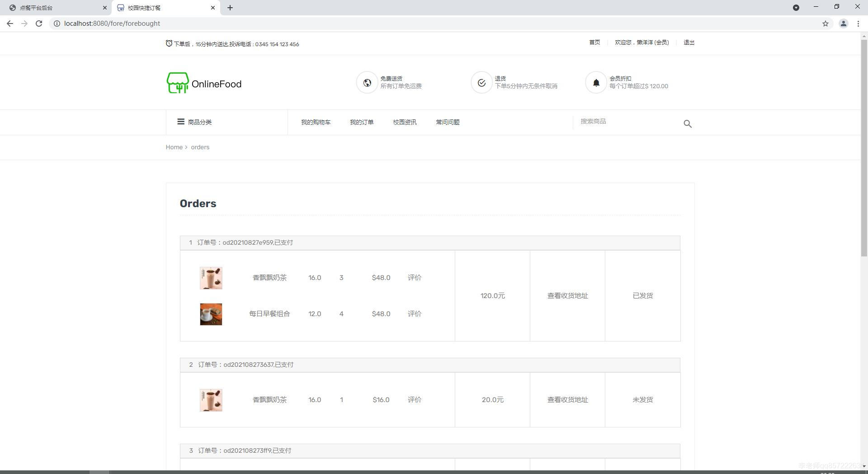The height and width of the screenshot is (474, 868).
Task: Click the 会员折扣 feature label
Action: point(620,79)
